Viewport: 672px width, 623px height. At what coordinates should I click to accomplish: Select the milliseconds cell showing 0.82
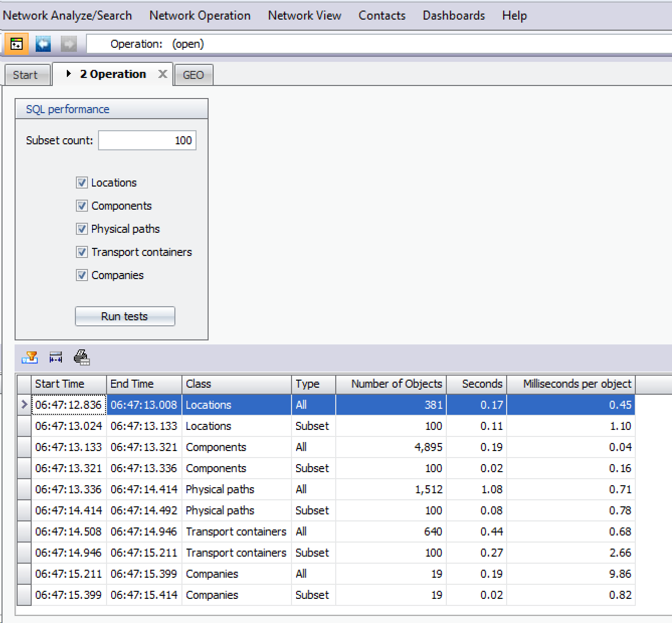(571, 595)
